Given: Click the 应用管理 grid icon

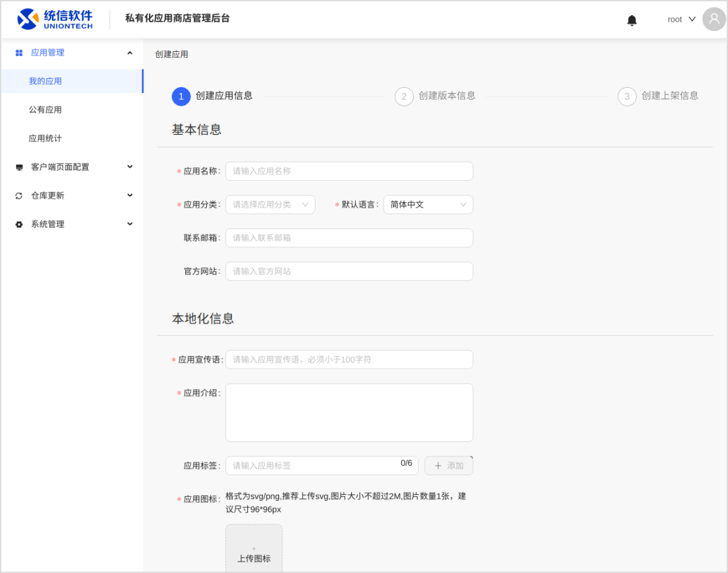Looking at the screenshot, I should (x=19, y=53).
